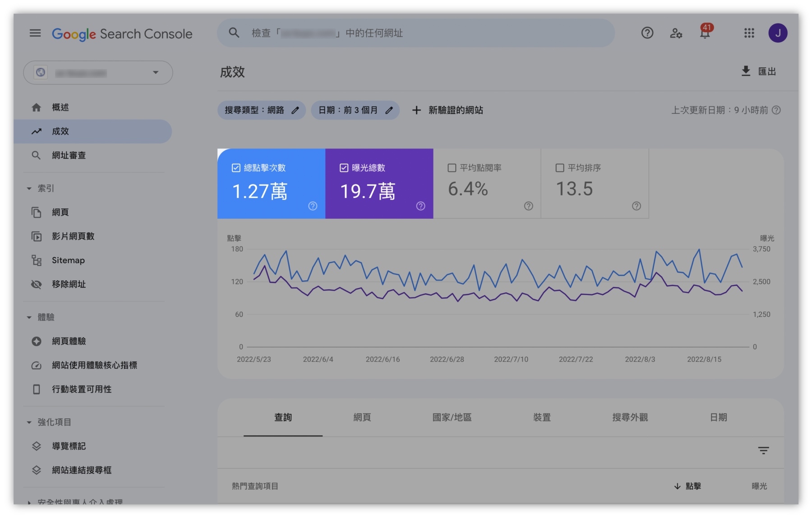Open the Google apps grid
The height and width of the screenshot is (518, 812).
(749, 33)
